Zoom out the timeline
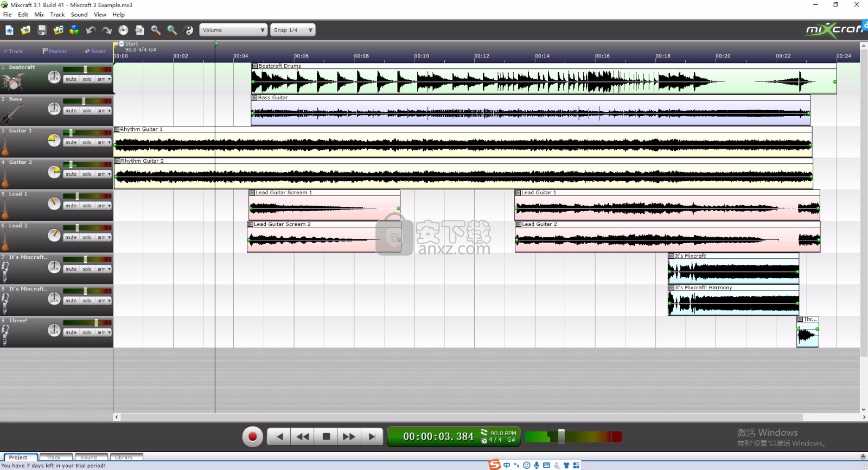Viewport: 868px width, 470px height. (156, 30)
